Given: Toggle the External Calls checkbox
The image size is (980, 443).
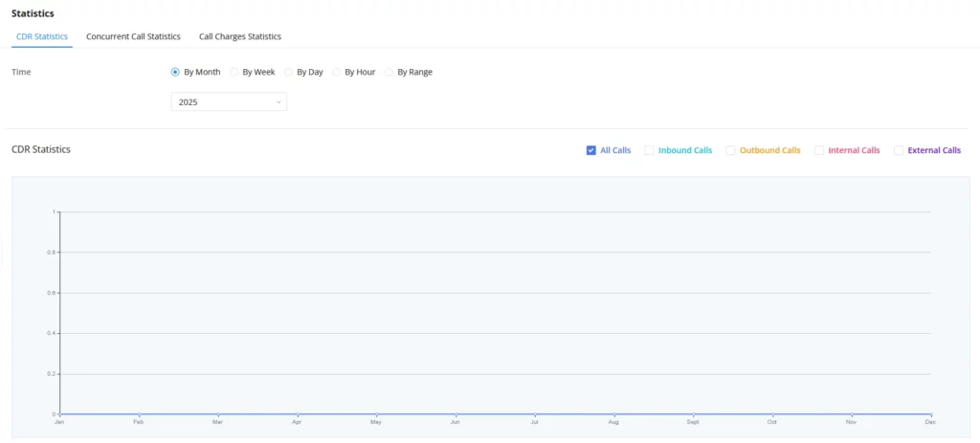Looking at the screenshot, I should 899,150.
